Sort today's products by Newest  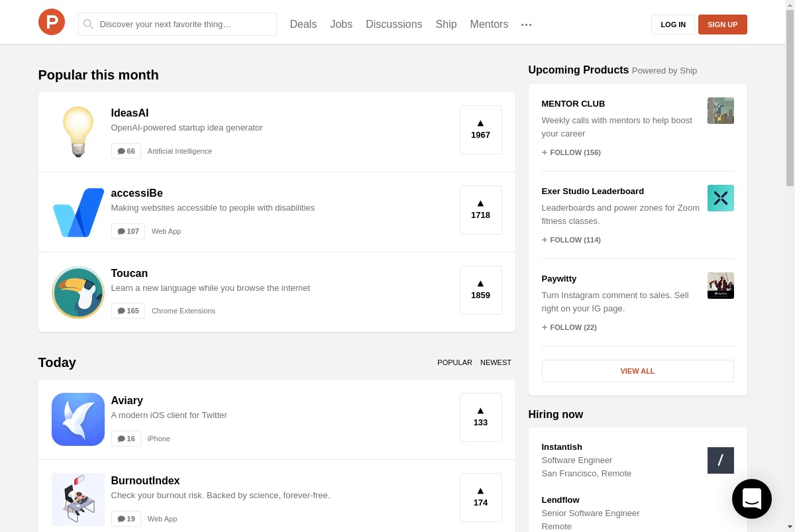pyautogui.click(x=496, y=362)
